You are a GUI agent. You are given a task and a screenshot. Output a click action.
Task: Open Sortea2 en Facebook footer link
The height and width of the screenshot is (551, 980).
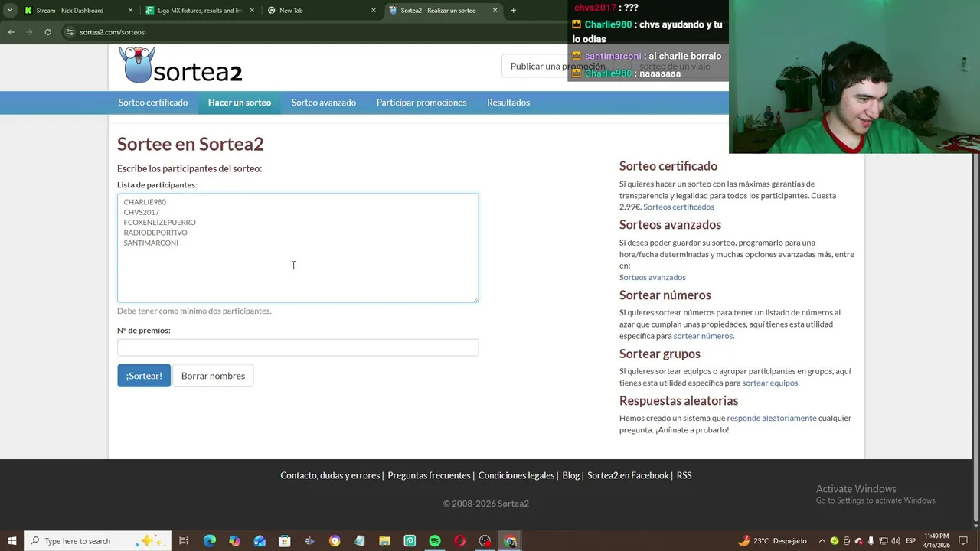pos(628,475)
